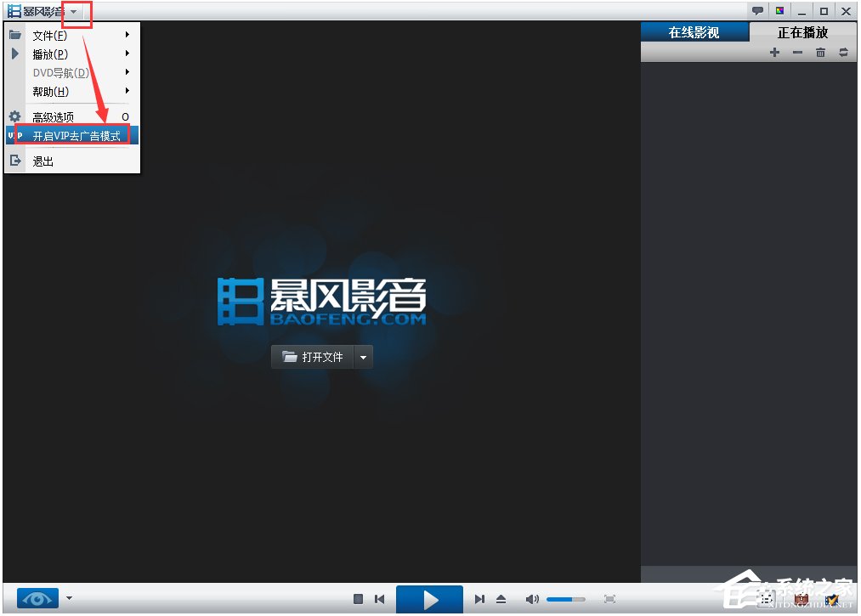
Task: Switch to the 正在播放 tab
Action: (802, 32)
